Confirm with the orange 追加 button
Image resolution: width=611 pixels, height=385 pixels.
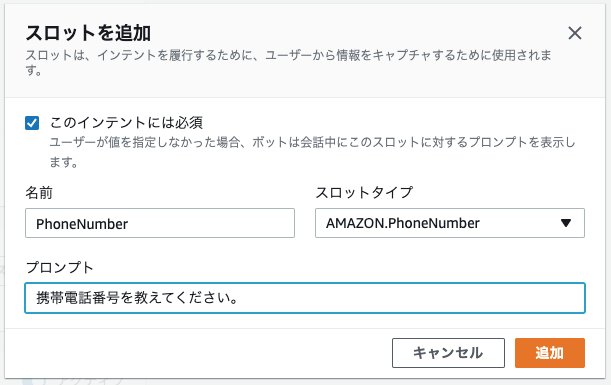[x=549, y=353]
